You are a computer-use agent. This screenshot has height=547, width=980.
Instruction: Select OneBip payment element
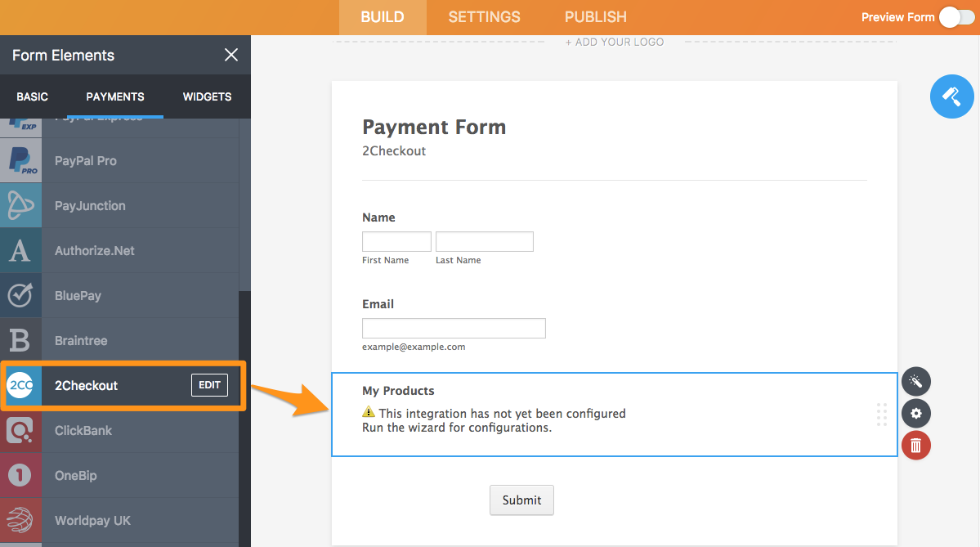(x=119, y=476)
